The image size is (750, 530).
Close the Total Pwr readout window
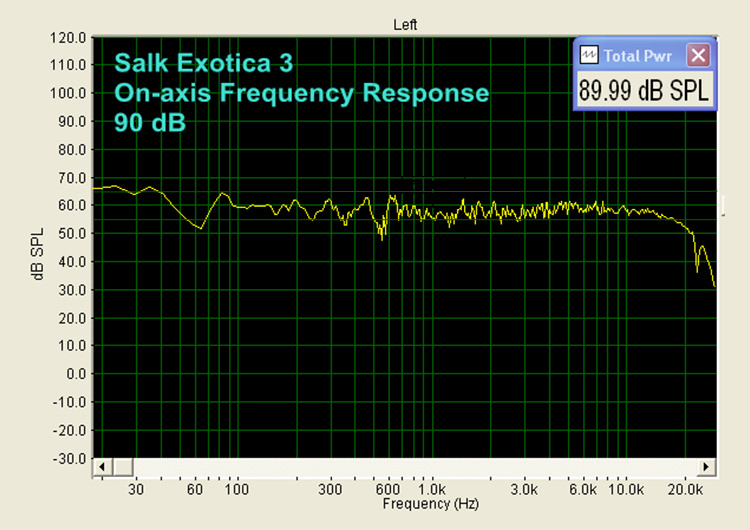(698, 55)
